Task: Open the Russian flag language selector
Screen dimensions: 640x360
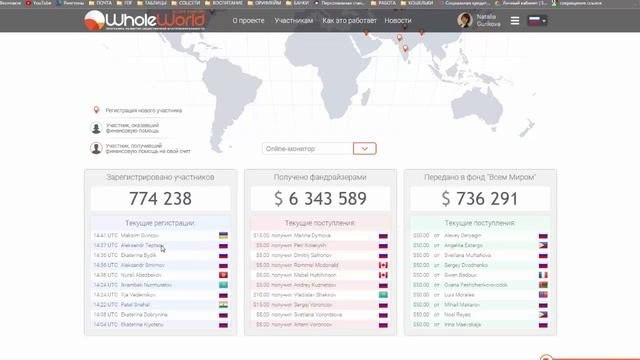Action: tap(537, 20)
